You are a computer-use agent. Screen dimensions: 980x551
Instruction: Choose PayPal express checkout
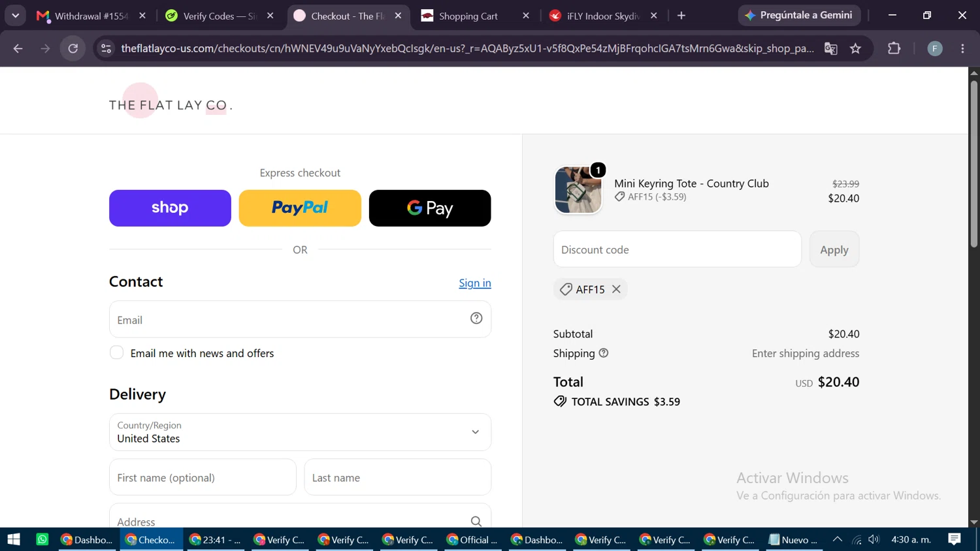(x=300, y=208)
